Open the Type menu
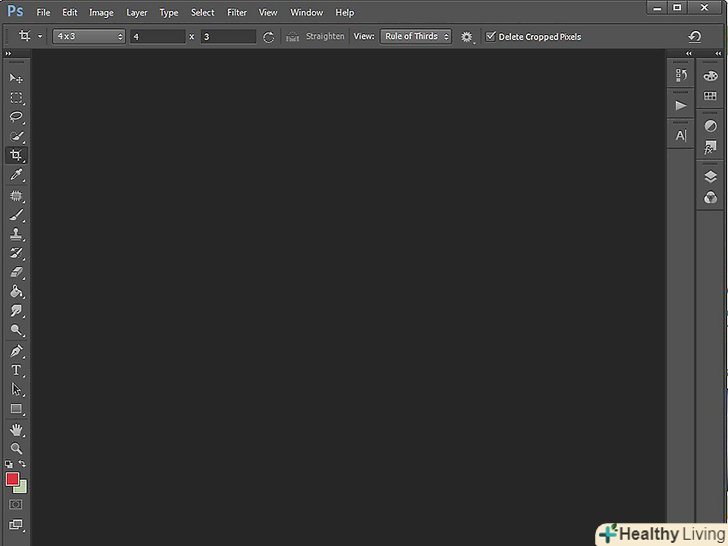 [169, 13]
